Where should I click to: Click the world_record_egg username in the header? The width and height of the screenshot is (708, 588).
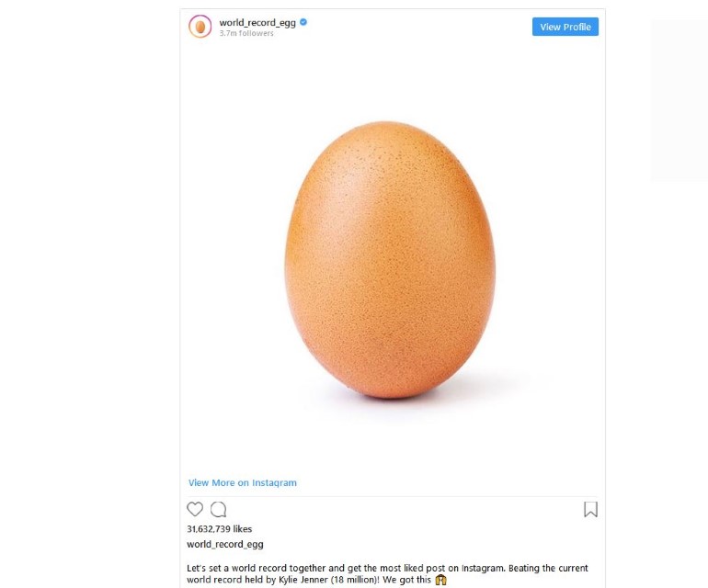(257, 22)
